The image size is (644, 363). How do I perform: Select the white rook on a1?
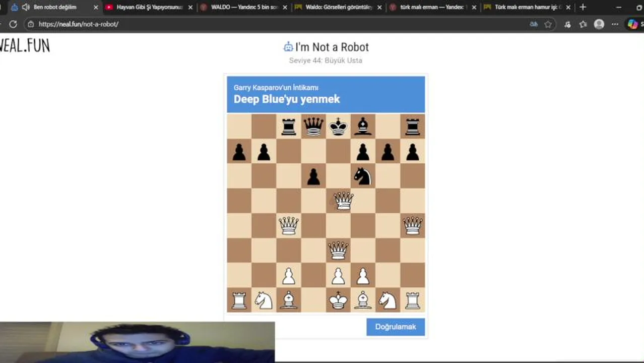pyautogui.click(x=239, y=300)
